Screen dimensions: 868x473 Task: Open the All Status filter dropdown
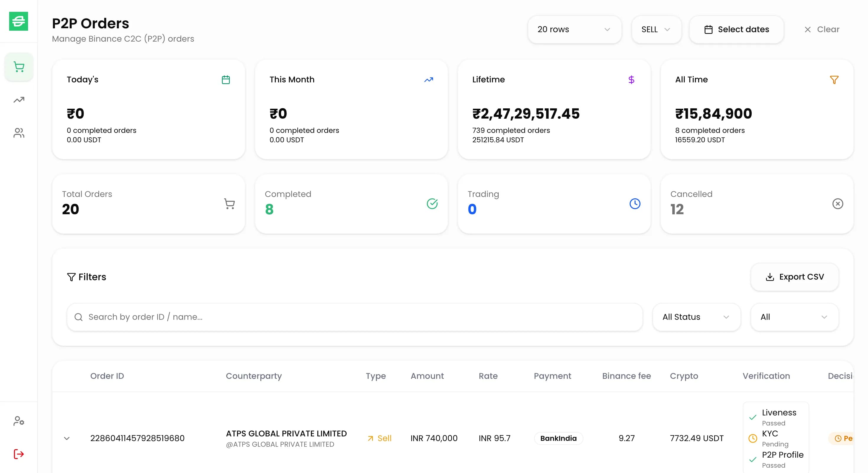point(696,317)
